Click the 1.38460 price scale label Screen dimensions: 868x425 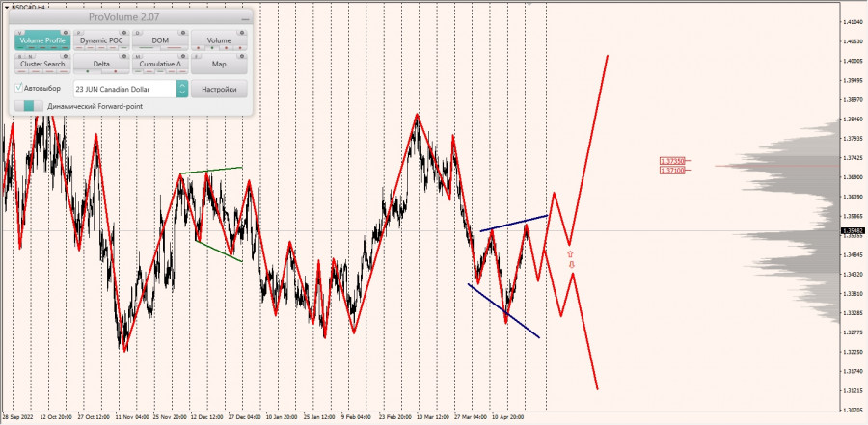[854, 119]
